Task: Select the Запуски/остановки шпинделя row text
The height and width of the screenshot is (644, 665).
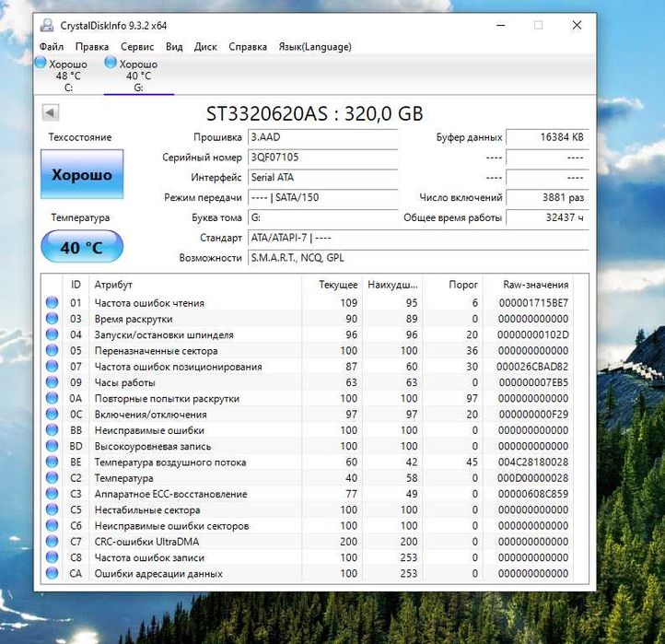Action: [x=164, y=334]
